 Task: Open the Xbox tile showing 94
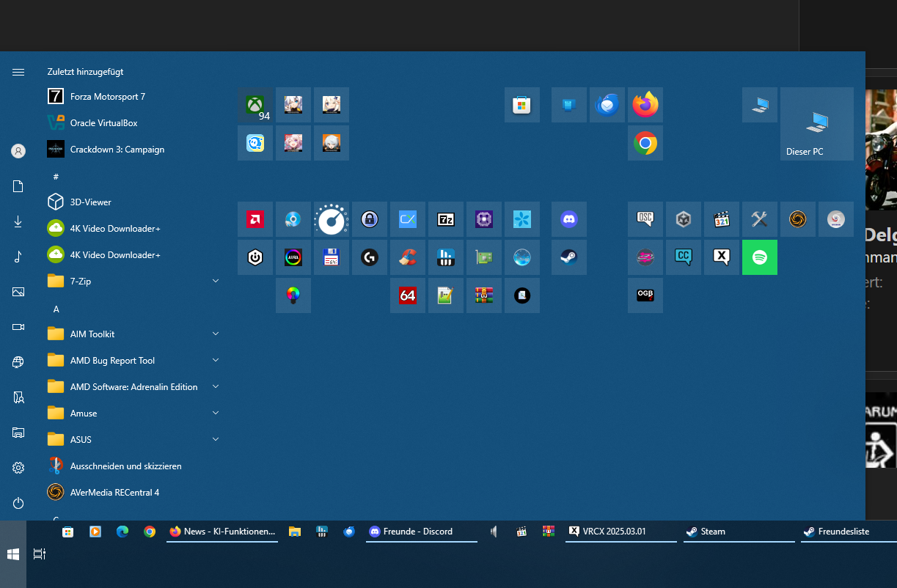(x=255, y=105)
